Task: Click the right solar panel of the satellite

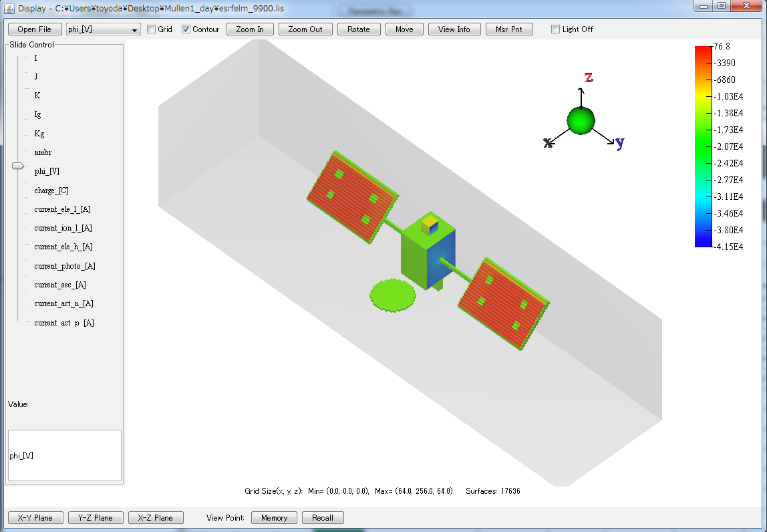Action: coord(502,303)
